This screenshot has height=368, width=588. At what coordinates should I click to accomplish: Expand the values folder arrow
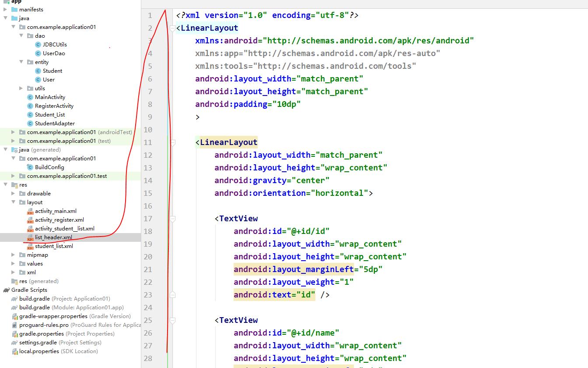(x=13, y=263)
